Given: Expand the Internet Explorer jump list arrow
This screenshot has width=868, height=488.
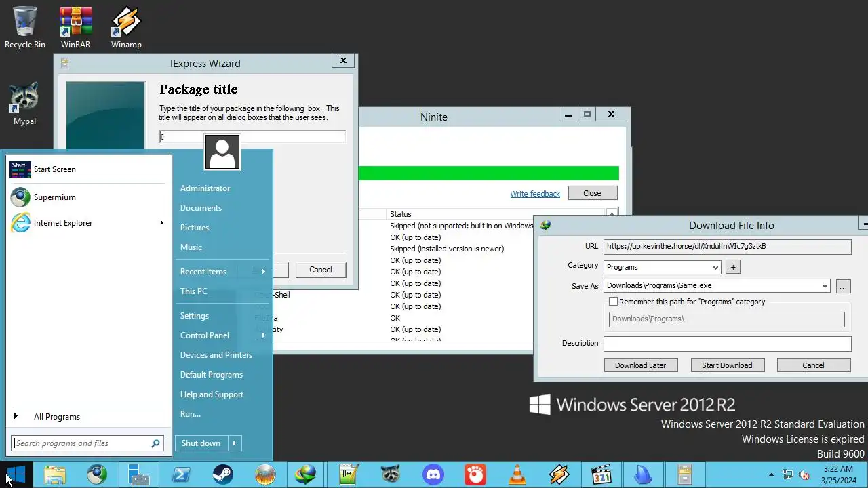Looking at the screenshot, I should pyautogui.click(x=161, y=223).
